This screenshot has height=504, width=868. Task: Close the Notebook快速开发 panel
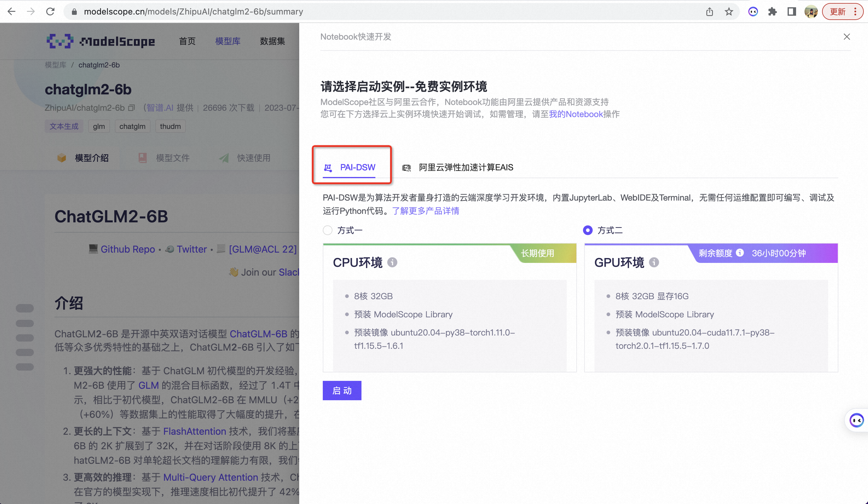[x=847, y=37]
